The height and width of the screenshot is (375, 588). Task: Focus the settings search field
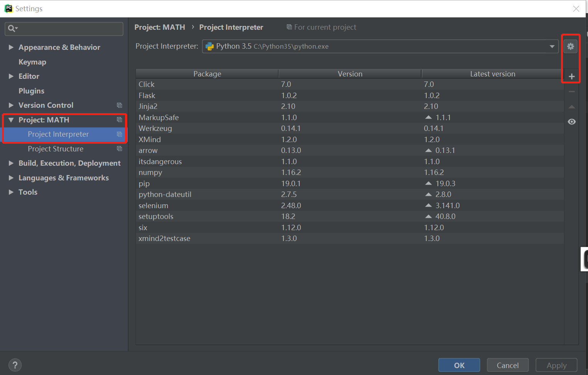64,29
